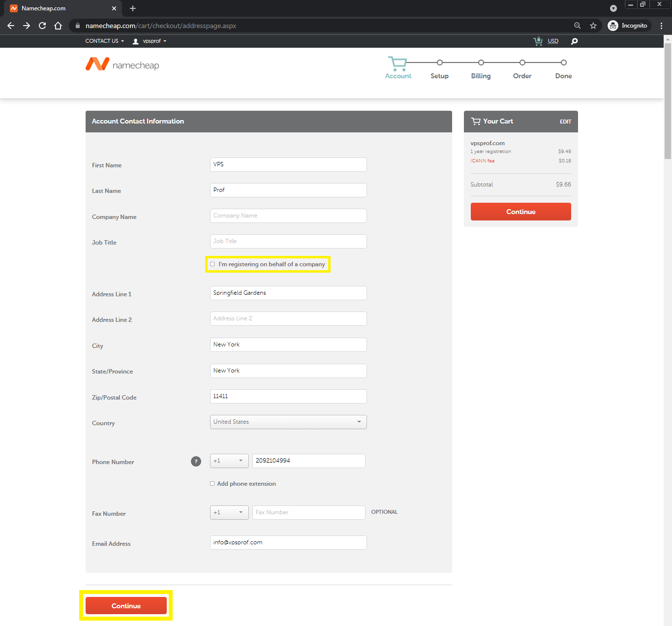Close the Namecheap.com tab

[114, 8]
